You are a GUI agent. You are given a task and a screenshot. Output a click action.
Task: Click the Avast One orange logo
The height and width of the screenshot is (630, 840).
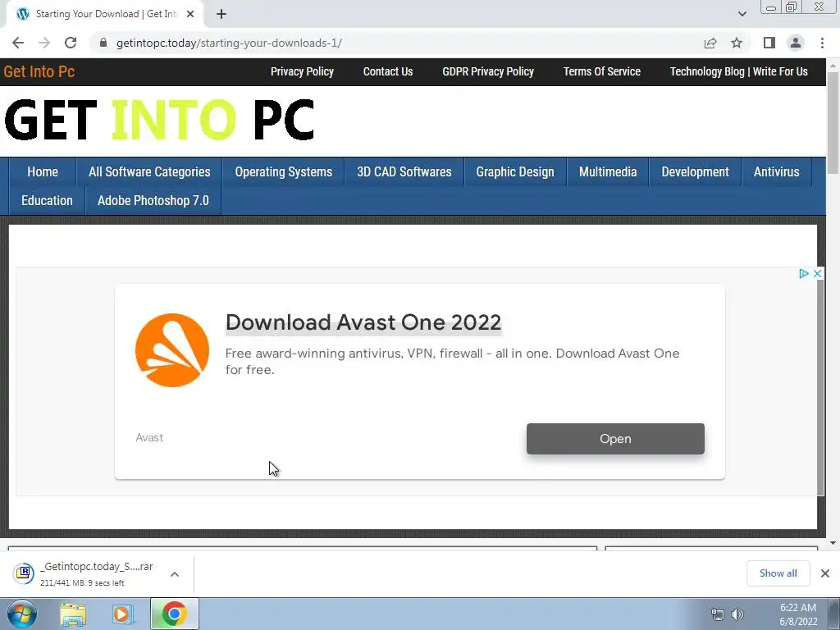tap(172, 350)
